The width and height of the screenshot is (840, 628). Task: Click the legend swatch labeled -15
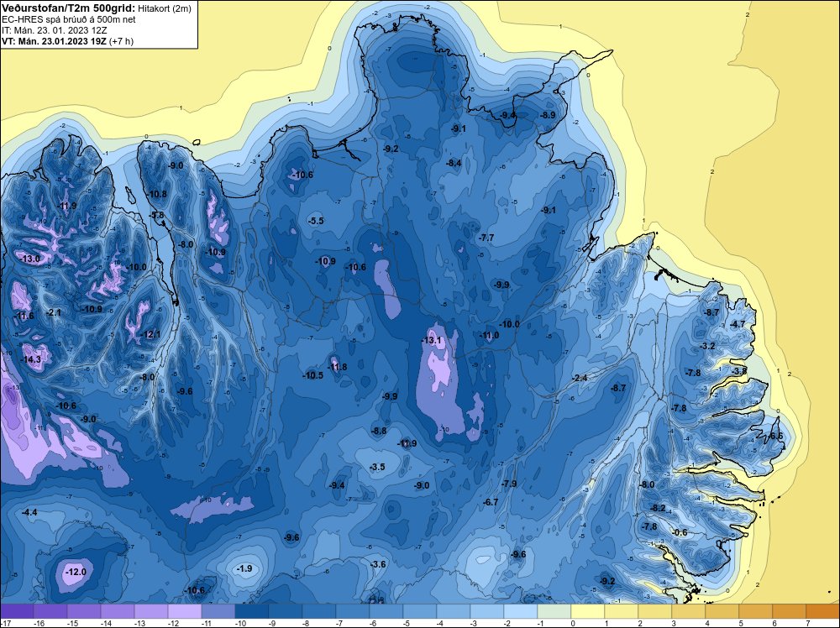pos(84,611)
